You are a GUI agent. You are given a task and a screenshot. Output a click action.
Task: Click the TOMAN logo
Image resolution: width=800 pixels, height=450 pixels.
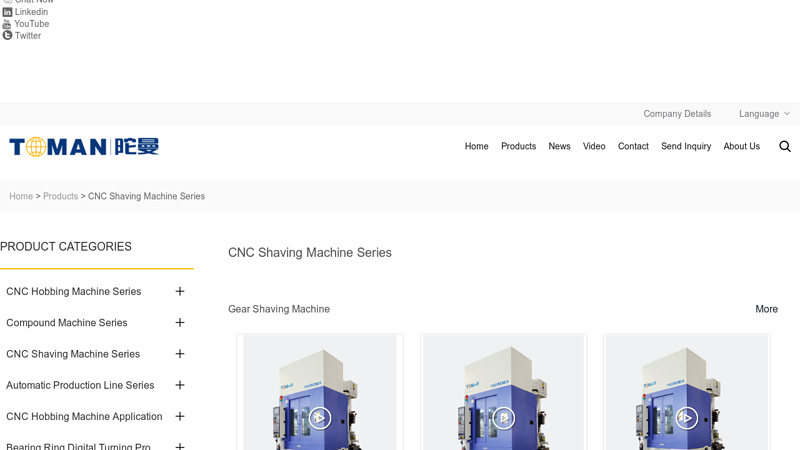(84, 147)
